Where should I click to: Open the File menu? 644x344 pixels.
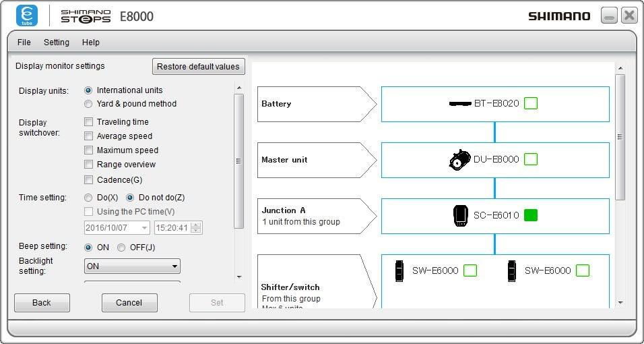pyautogui.click(x=24, y=42)
